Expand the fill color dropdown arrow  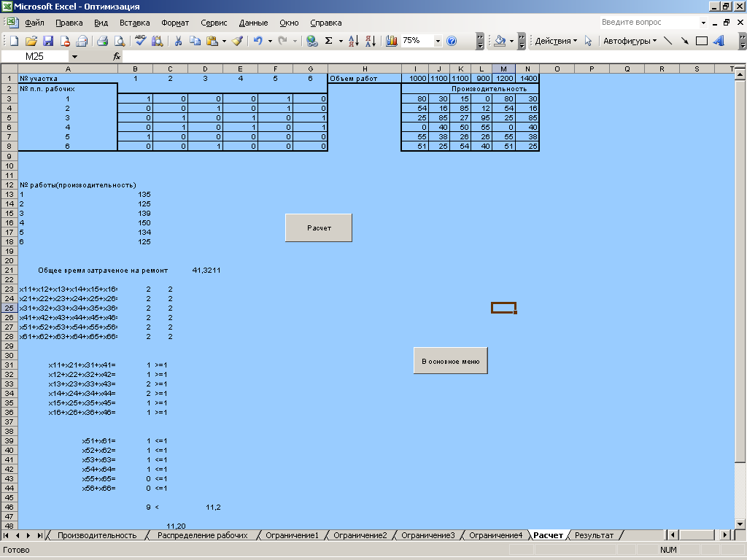tap(512, 41)
